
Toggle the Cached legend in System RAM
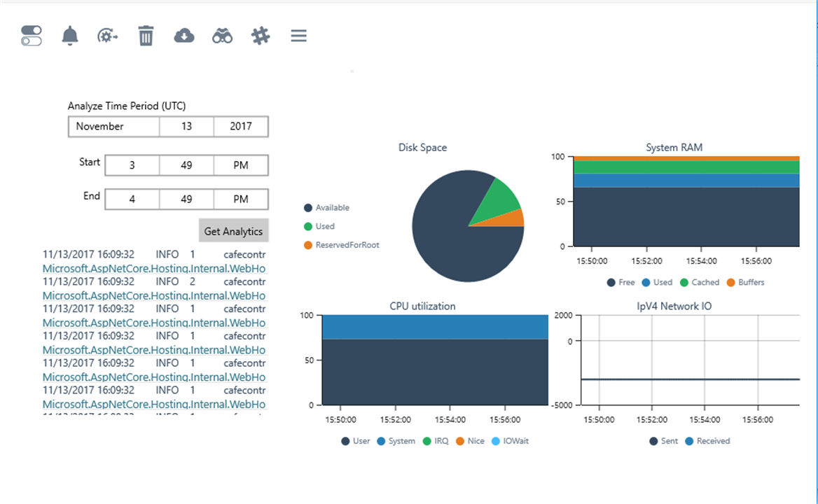coord(700,282)
